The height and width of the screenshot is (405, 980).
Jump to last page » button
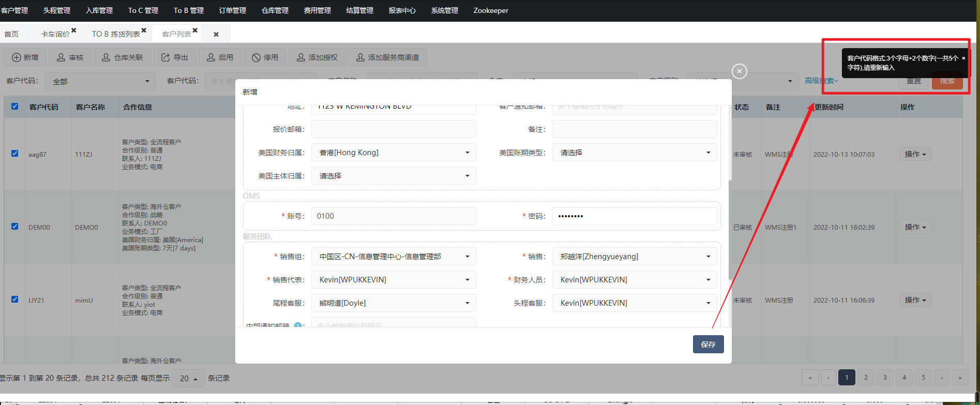(x=960, y=378)
